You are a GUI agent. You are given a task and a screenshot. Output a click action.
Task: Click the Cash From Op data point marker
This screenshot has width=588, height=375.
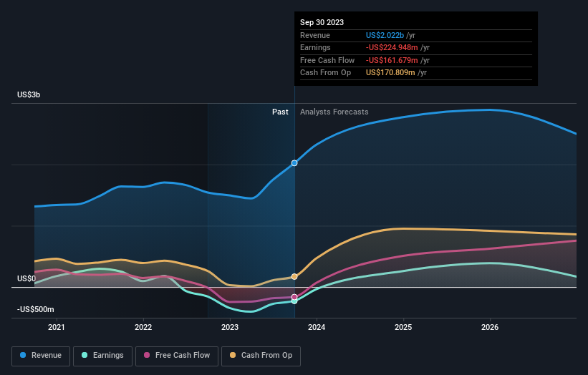(x=294, y=276)
